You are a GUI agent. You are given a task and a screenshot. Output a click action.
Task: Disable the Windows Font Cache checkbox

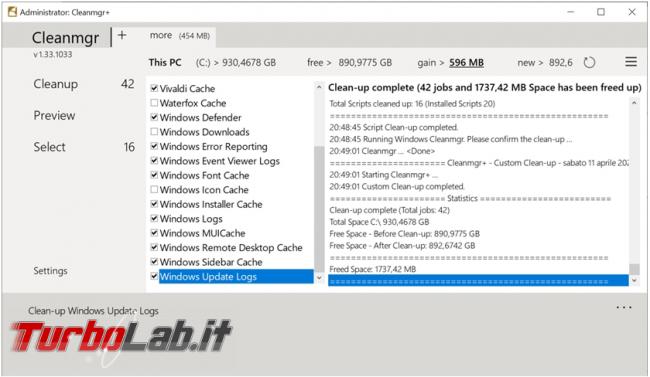tap(154, 175)
